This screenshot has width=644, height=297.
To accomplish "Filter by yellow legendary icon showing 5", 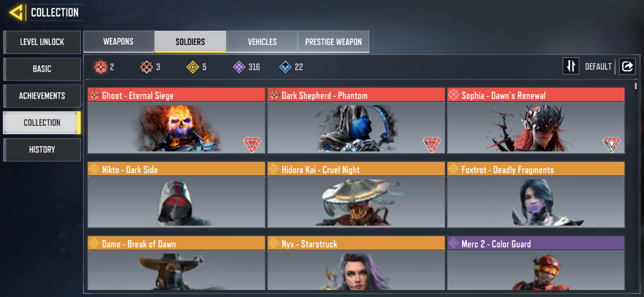I will (x=193, y=67).
